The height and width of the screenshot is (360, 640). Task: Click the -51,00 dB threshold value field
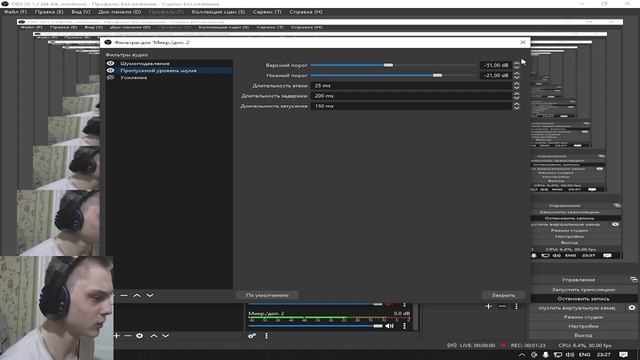pos(495,65)
